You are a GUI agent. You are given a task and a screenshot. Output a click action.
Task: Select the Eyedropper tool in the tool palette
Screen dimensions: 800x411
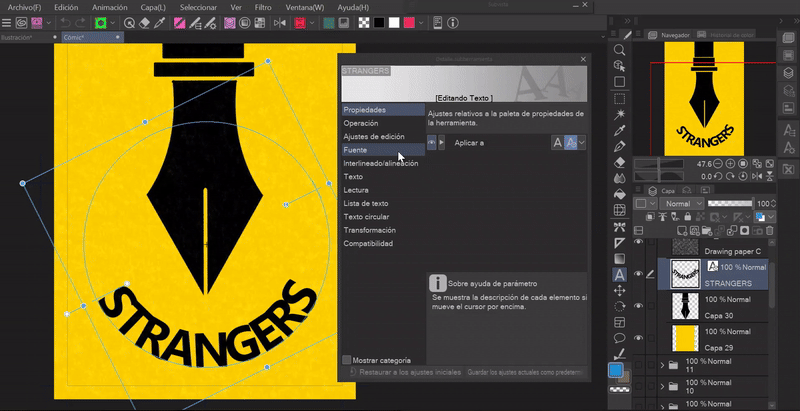tap(619, 131)
